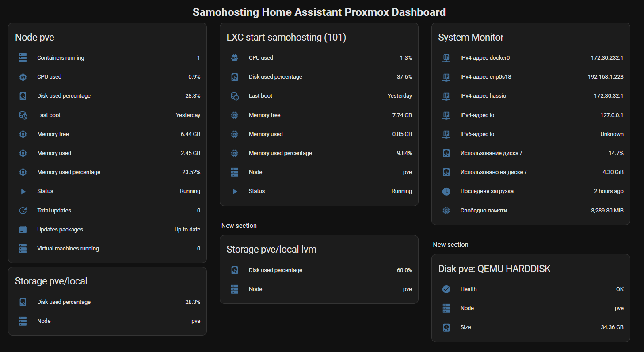644x352 pixels.
Task: Click the Total updates refresh icon
Action: tap(23, 211)
